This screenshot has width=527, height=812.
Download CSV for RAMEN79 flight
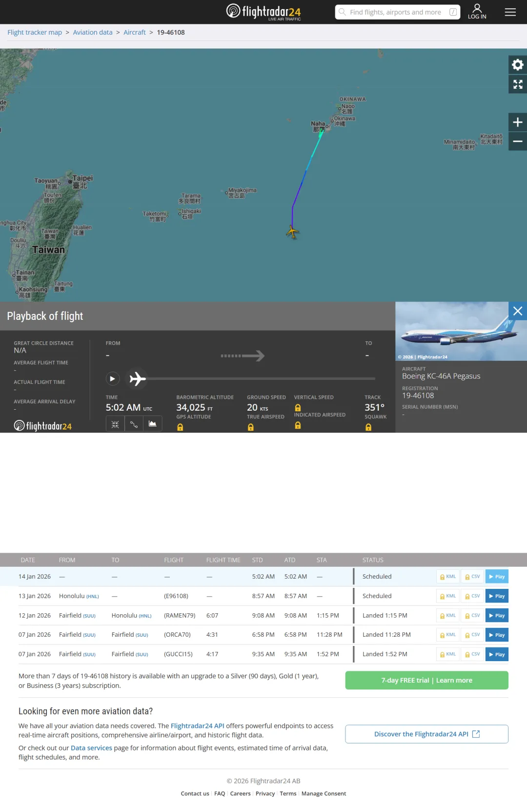pos(472,616)
